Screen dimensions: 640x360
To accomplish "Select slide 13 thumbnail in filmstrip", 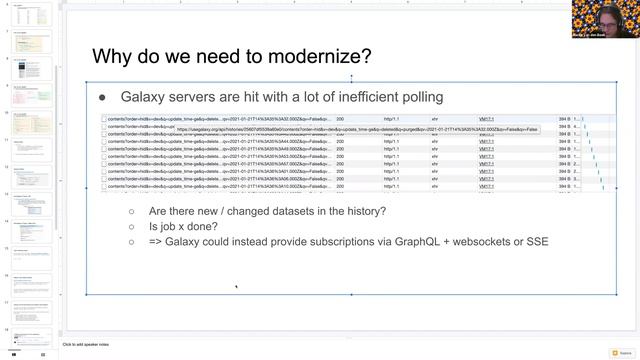I will (32, 204).
